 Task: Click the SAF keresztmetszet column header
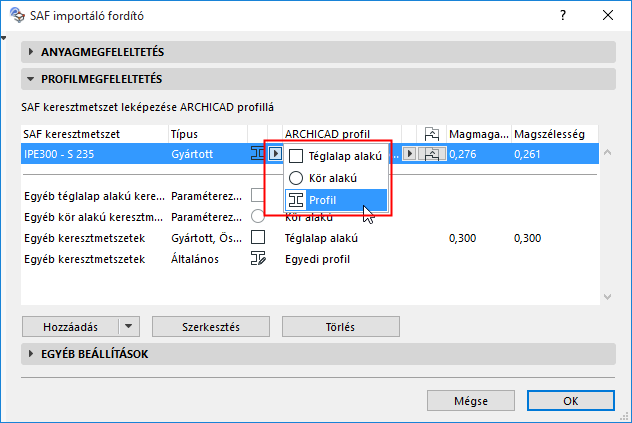(95, 134)
